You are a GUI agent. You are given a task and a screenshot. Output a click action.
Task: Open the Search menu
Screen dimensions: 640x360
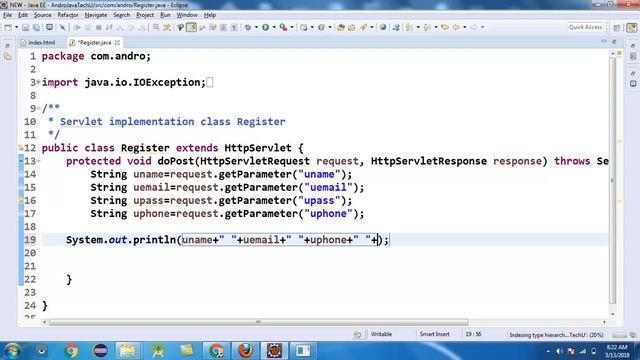click(x=122, y=15)
